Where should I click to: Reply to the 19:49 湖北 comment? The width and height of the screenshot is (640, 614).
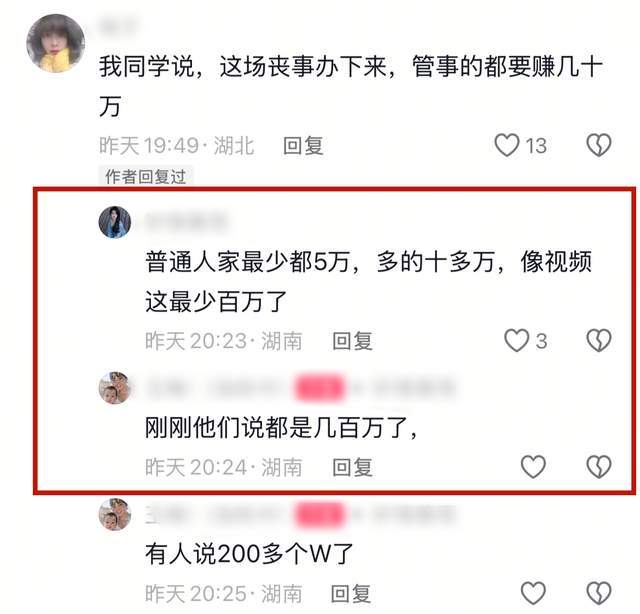[x=303, y=146]
